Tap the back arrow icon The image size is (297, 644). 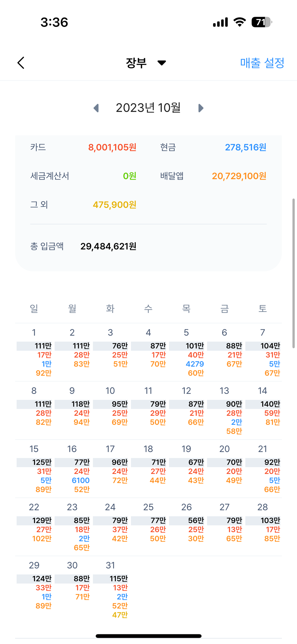(21, 63)
